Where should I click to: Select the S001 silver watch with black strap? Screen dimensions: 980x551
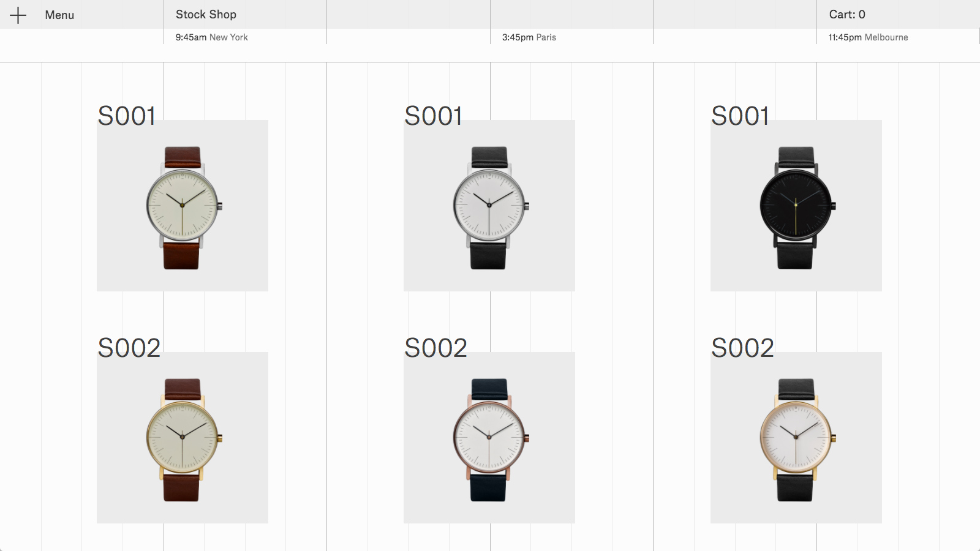tap(489, 206)
